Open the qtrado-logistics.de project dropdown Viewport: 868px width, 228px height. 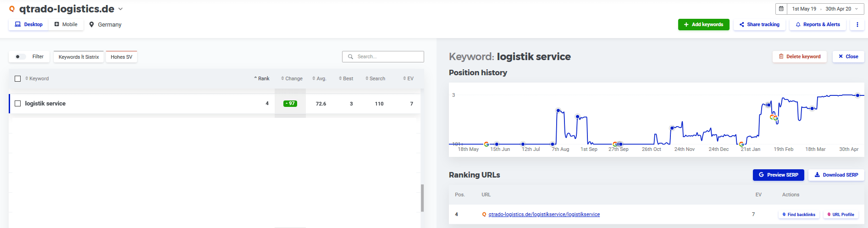121,9
